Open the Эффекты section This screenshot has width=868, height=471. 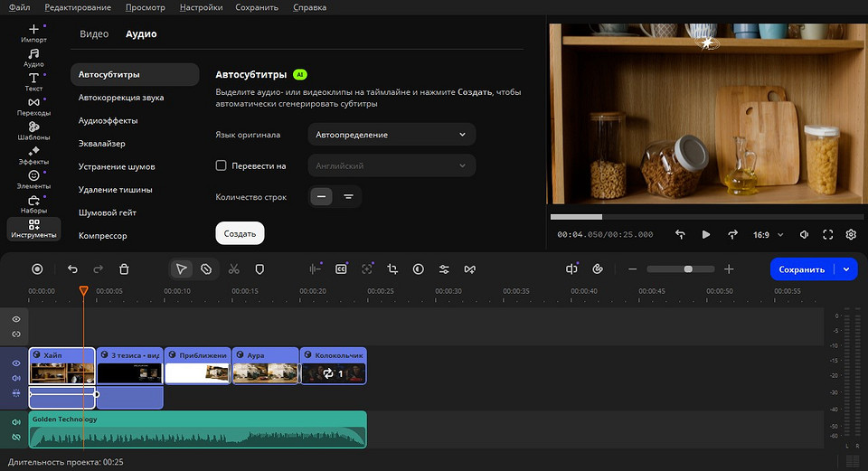click(x=33, y=155)
